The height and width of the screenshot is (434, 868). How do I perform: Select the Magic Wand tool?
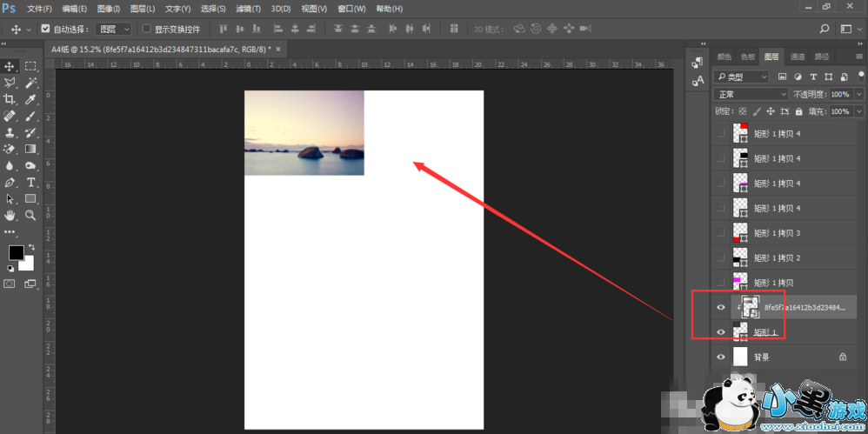click(30, 83)
